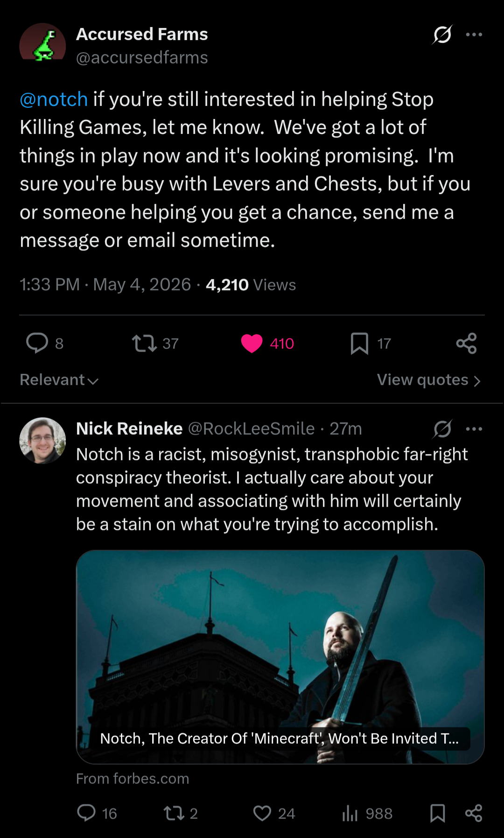504x838 pixels.
Task: Repost the Accursed Farms tweet
Action: [144, 343]
